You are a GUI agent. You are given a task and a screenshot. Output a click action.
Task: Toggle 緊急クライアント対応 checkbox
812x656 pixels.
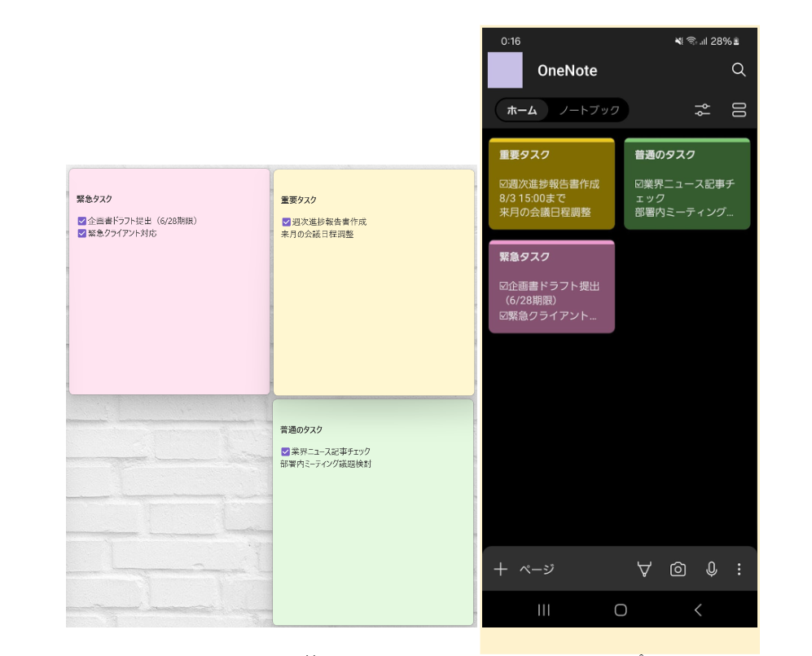pos(82,233)
